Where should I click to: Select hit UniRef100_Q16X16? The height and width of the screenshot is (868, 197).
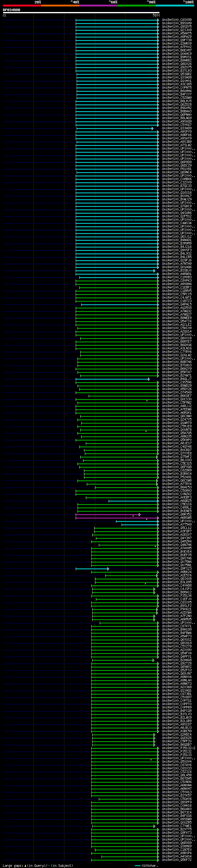pyautogui.click(x=176, y=193)
